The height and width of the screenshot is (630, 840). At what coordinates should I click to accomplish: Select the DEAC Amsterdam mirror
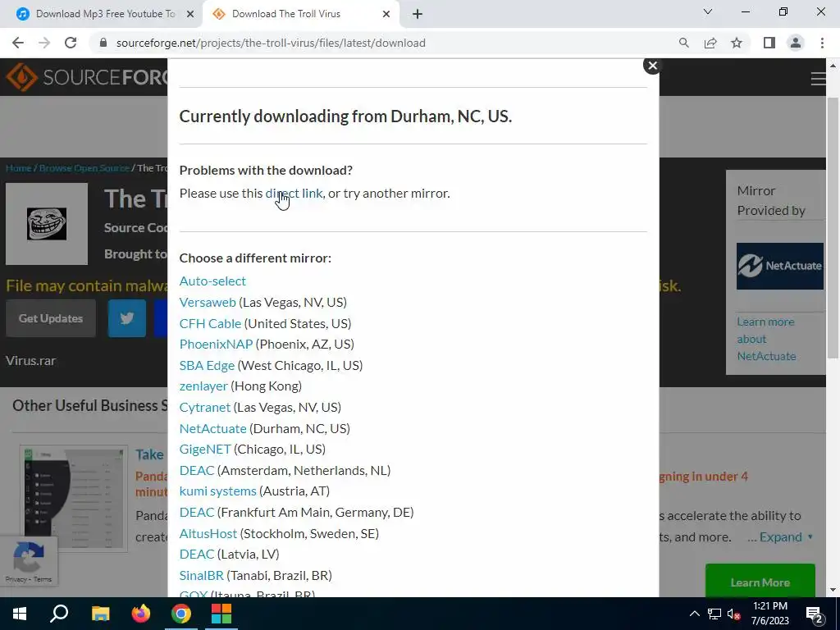(197, 470)
